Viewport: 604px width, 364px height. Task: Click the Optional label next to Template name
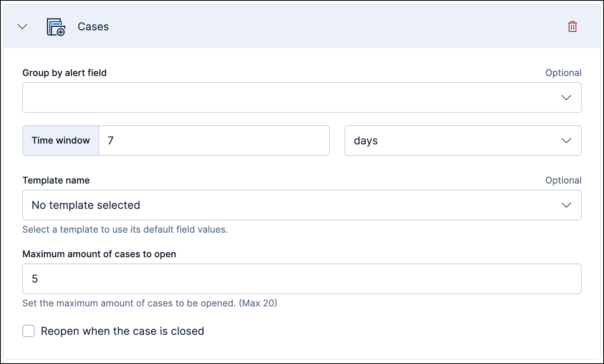(x=563, y=180)
